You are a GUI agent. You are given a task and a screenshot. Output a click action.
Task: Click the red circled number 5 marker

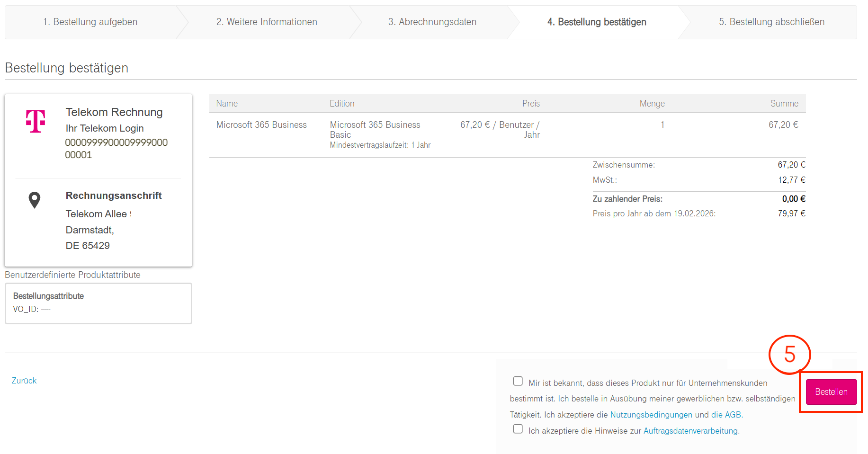pyautogui.click(x=789, y=354)
